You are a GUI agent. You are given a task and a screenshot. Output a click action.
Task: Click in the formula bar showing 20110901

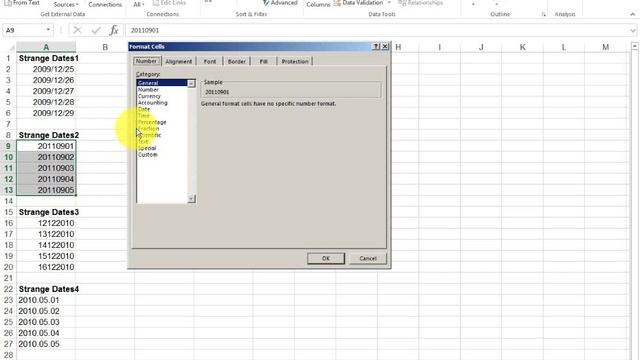(378, 30)
